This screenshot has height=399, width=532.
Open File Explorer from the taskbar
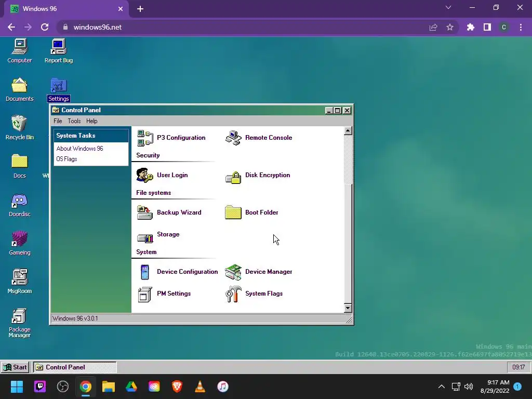(109, 387)
